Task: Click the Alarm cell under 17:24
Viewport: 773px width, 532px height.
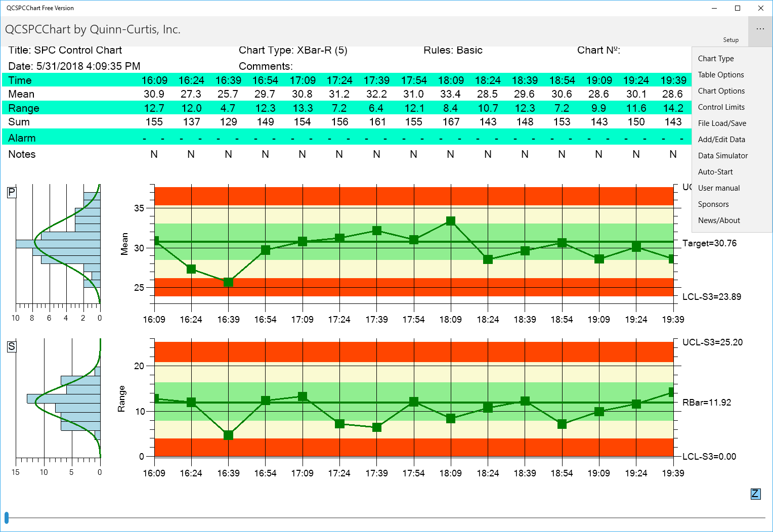Action: (x=339, y=138)
